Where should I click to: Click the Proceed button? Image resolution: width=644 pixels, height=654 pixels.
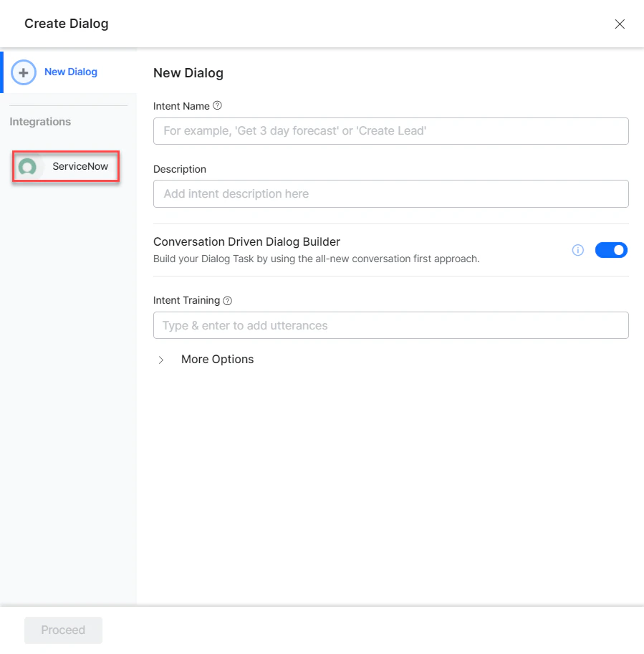click(63, 630)
